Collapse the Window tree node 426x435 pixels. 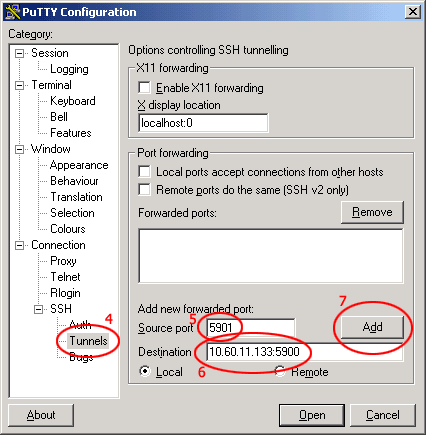tap(20, 149)
